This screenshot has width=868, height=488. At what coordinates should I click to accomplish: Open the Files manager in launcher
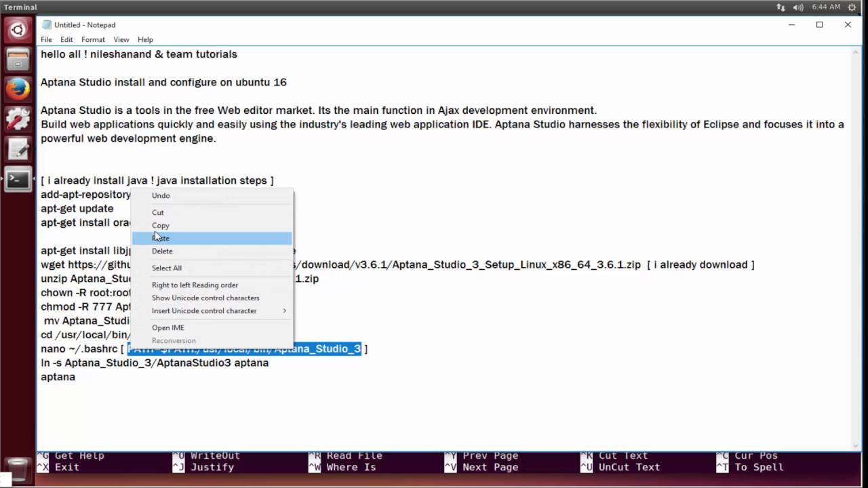[x=18, y=60]
